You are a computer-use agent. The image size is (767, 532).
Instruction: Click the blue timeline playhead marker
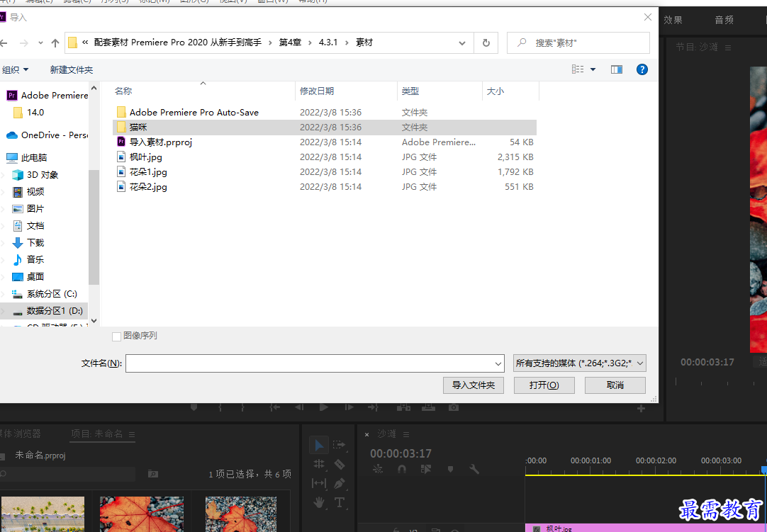coord(764,470)
